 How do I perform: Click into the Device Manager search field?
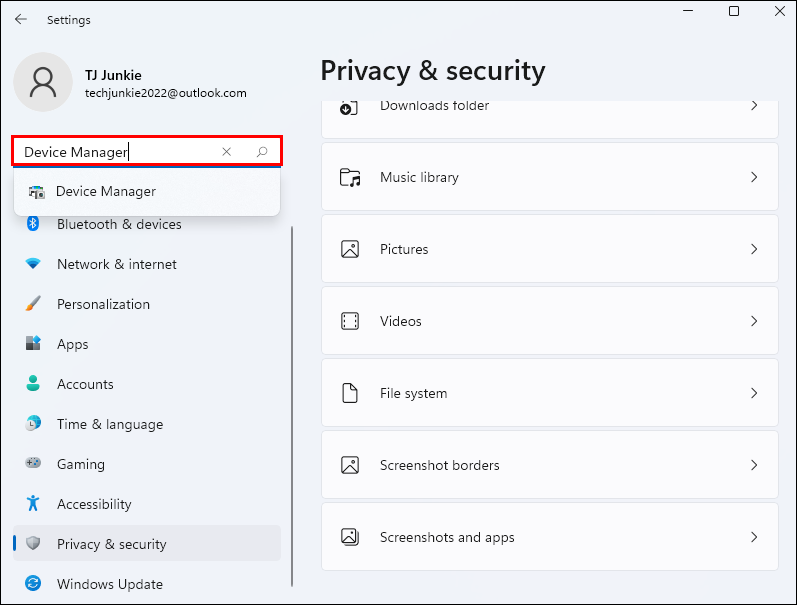[x=115, y=152]
